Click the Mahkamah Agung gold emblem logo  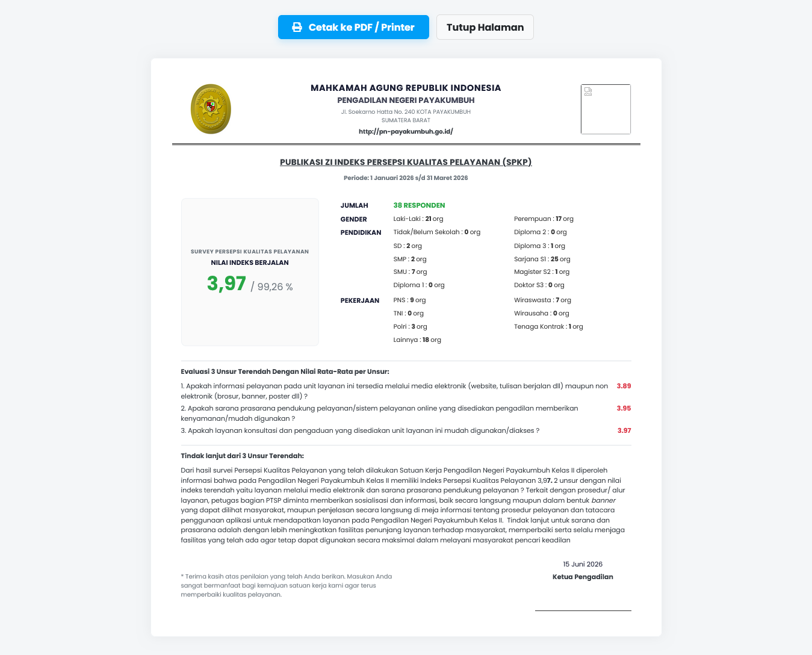tap(211, 109)
